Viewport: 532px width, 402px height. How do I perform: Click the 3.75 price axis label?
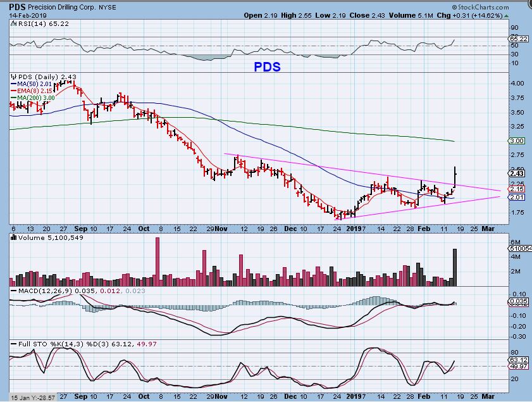(517, 98)
